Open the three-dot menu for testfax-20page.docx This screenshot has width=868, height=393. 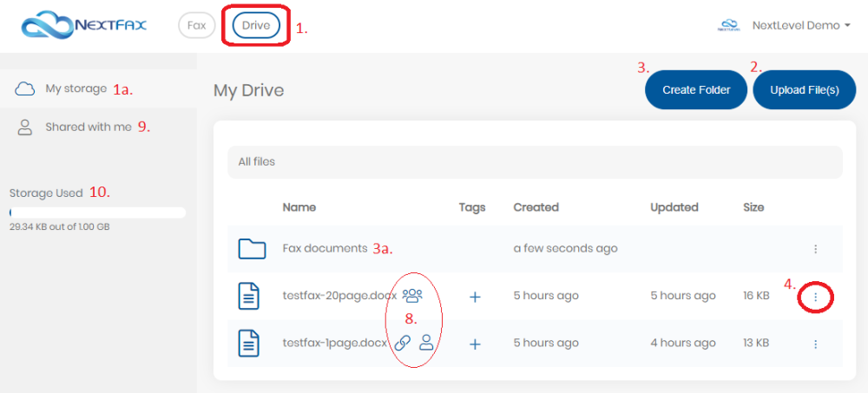tap(815, 298)
